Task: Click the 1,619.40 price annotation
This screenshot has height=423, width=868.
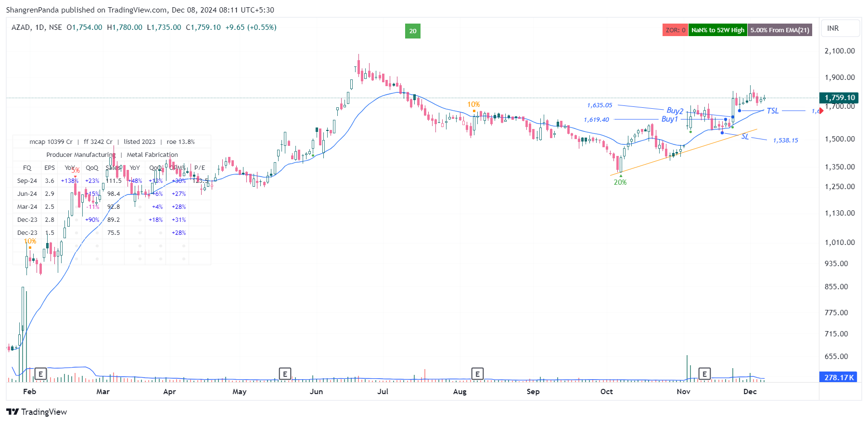Action: (x=596, y=120)
